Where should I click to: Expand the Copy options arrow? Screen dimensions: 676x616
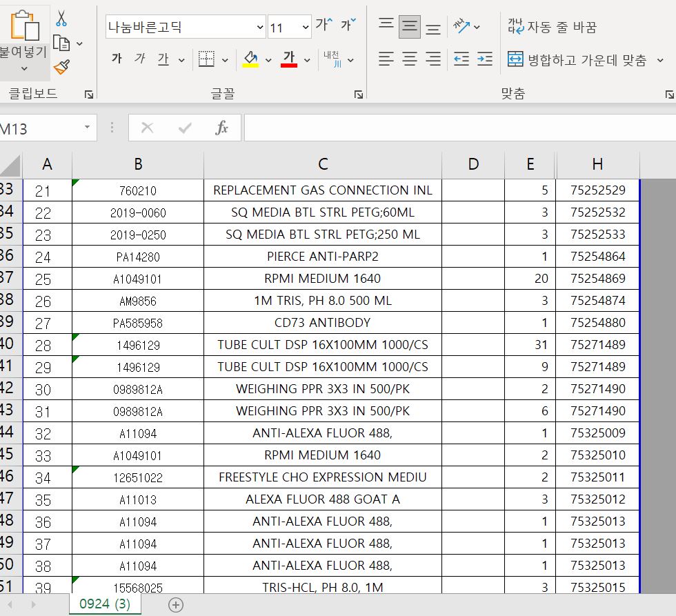pos(79,43)
